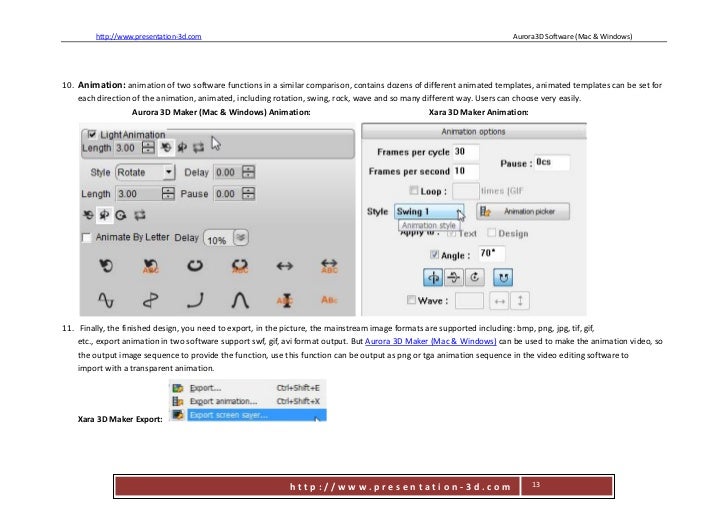
Task: Toggle the Angle checkbox
Action: 434,254
